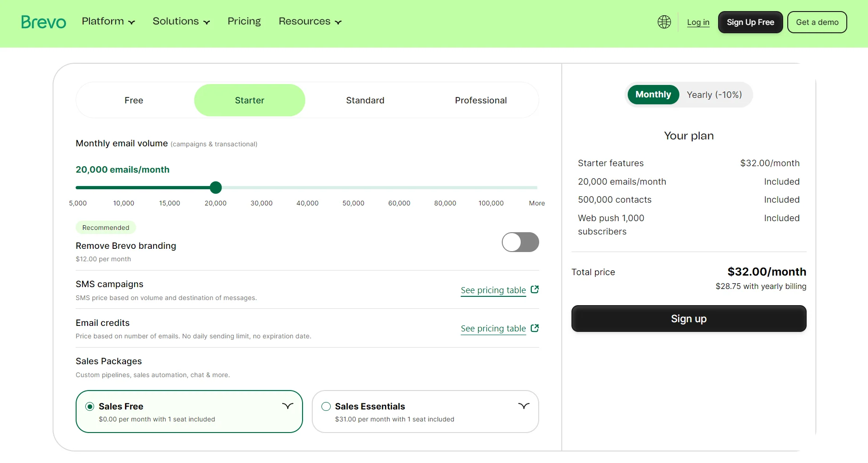Viewport: 868px width, 463px height.
Task: Select the Starter plan tab
Action: [250, 100]
